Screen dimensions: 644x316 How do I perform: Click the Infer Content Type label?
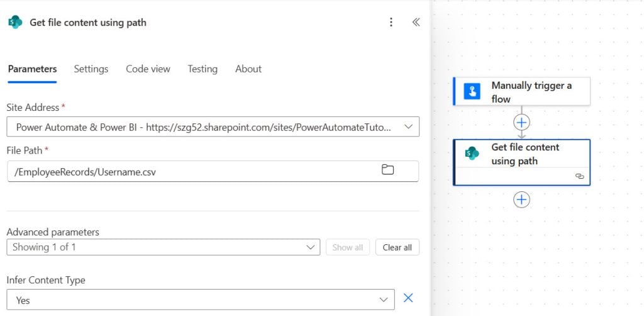pos(46,280)
